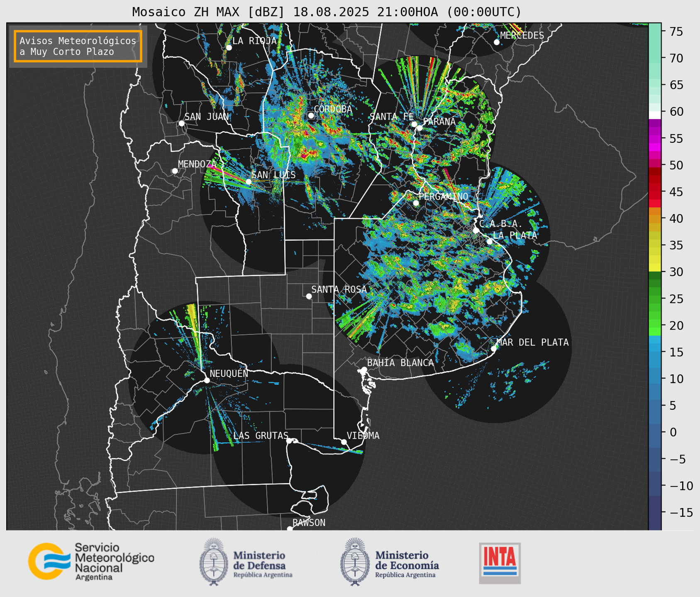Viewport: 700px width, 597px height.
Task: Click the MENDOZA label text
Action: [x=197, y=164]
